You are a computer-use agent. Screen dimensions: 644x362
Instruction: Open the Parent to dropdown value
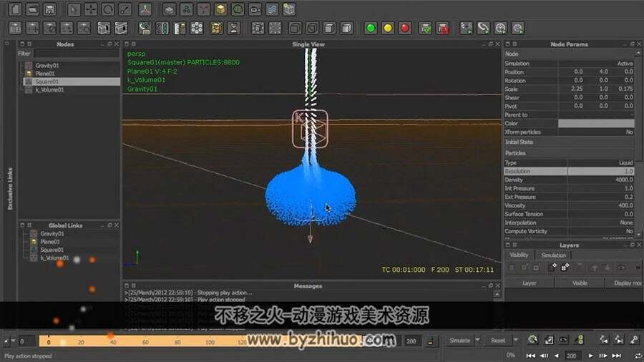(x=596, y=115)
